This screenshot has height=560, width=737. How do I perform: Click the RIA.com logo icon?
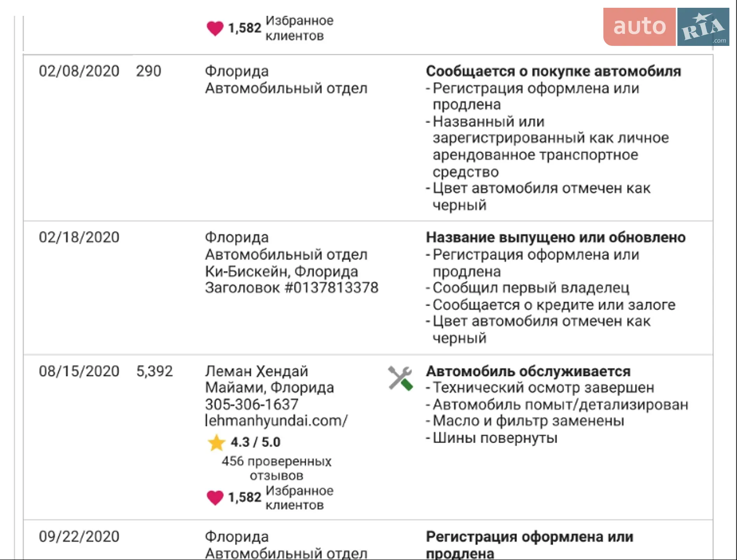point(703,27)
